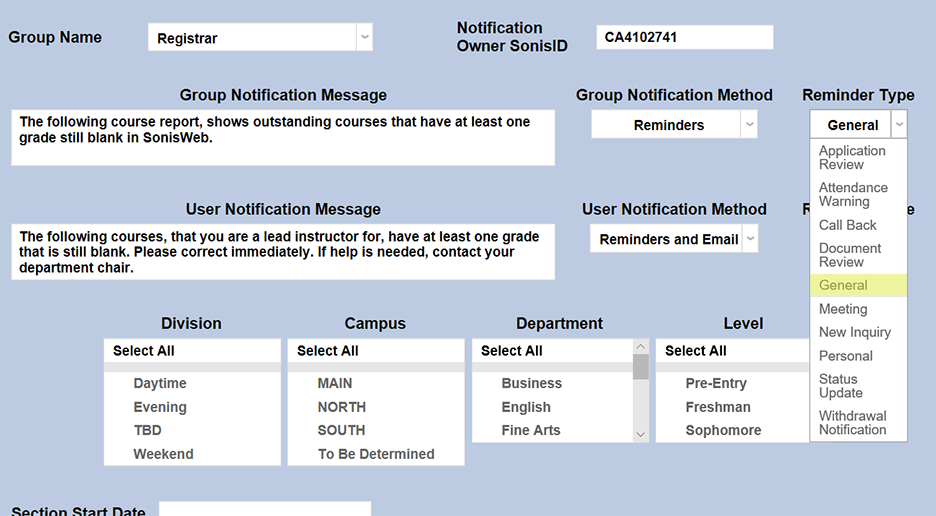Viewport: 936px width, 516px height.
Task: Select SOUTH campus
Action: tap(376, 431)
